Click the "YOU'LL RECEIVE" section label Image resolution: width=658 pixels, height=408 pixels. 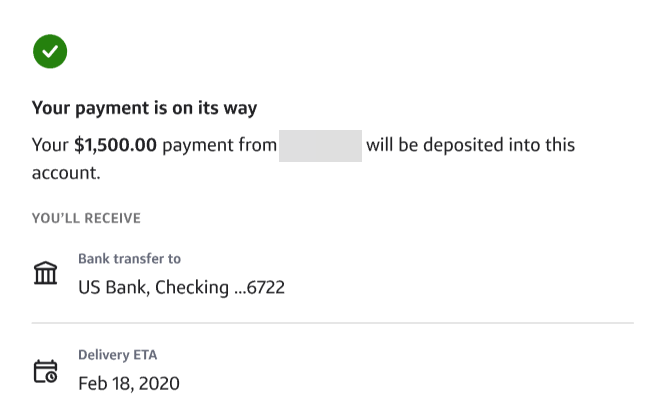(86, 218)
